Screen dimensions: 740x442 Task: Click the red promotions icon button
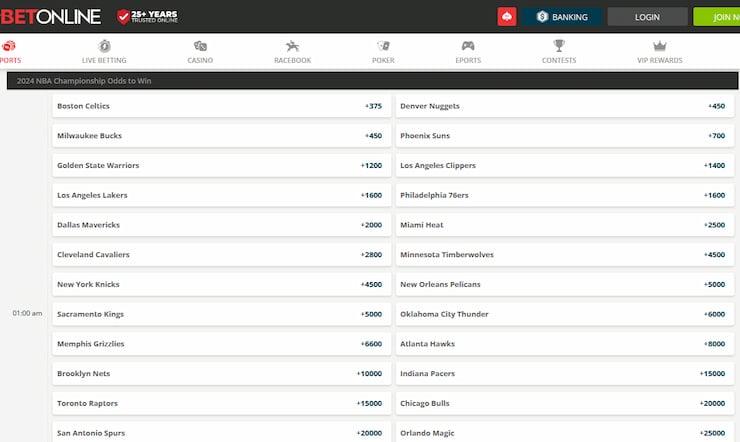[x=507, y=17]
